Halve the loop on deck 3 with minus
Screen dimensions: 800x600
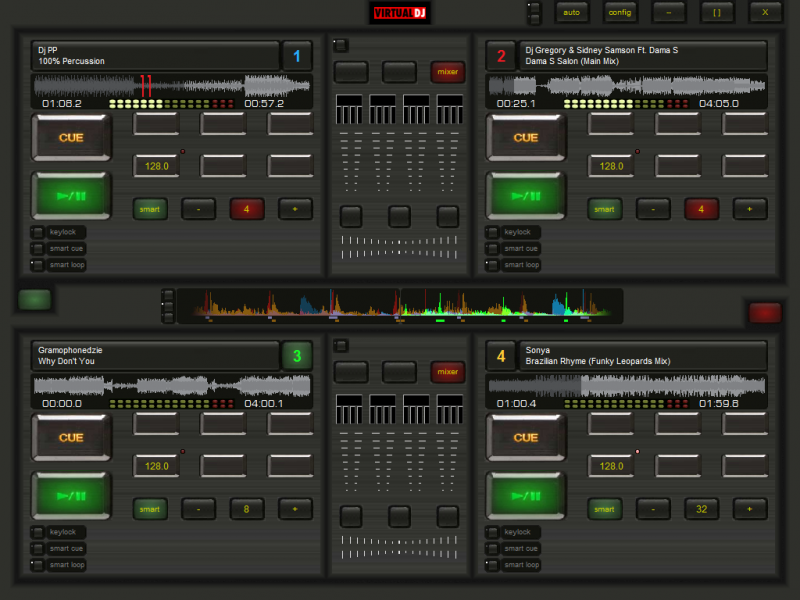click(198, 509)
